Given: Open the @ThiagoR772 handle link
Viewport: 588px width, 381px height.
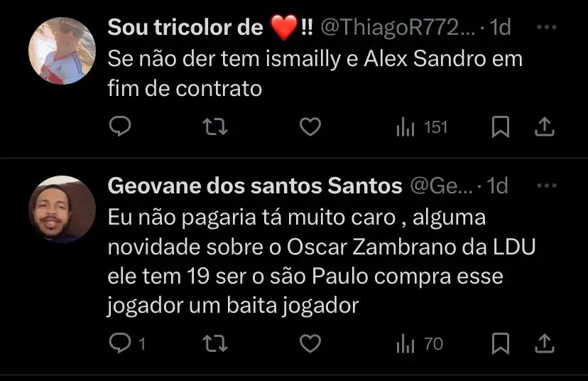Looking at the screenshot, I should [x=398, y=27].
